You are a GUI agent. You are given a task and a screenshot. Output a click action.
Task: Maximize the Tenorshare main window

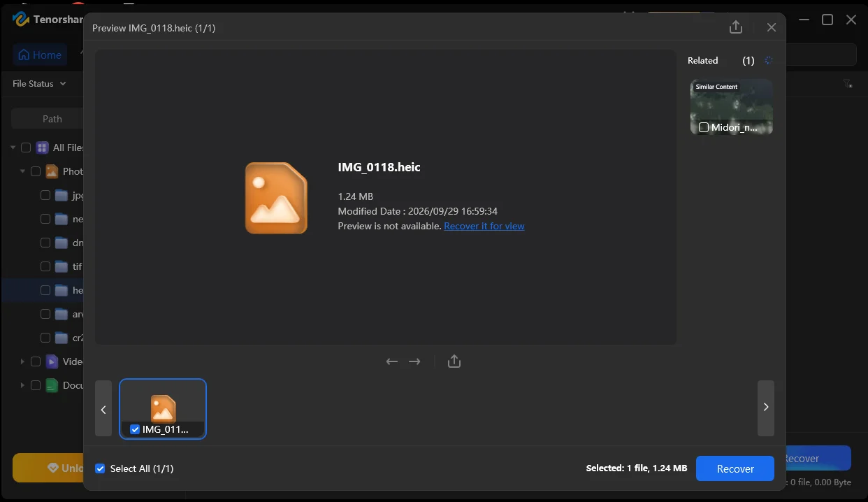coord(827,20)
